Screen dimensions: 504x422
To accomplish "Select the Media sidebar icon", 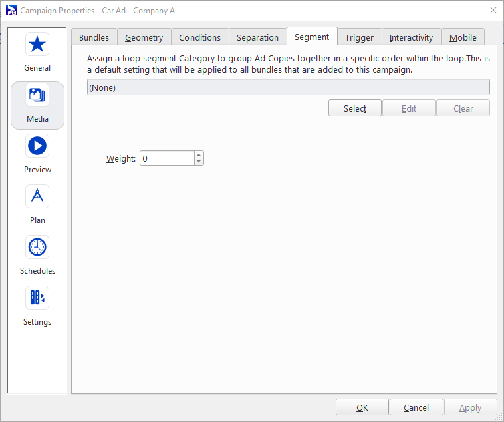I will pyautogui.click(x=37, y=96).
